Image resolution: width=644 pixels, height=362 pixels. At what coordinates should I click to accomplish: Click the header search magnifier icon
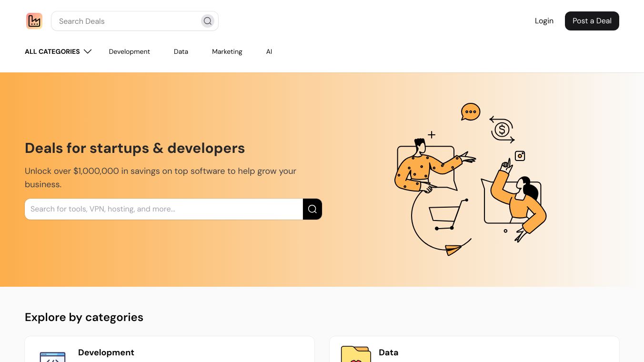coord(208,21)
